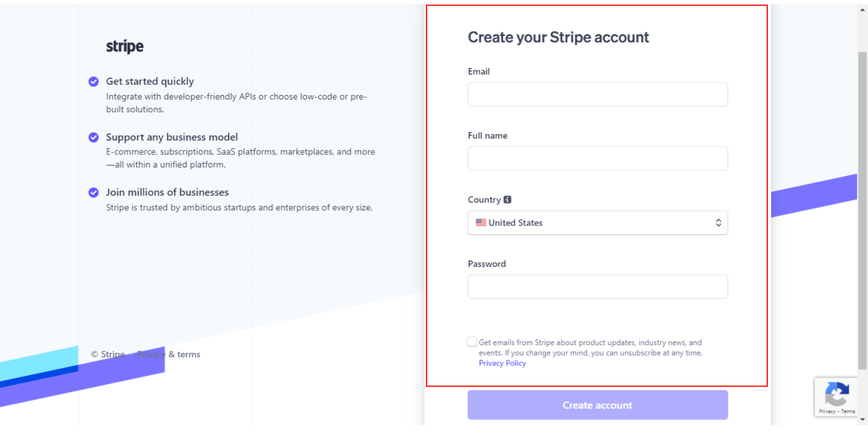The height and width of the screenshot is (436, 868).
Task: Click the Create account button
Action: [597, 405]
